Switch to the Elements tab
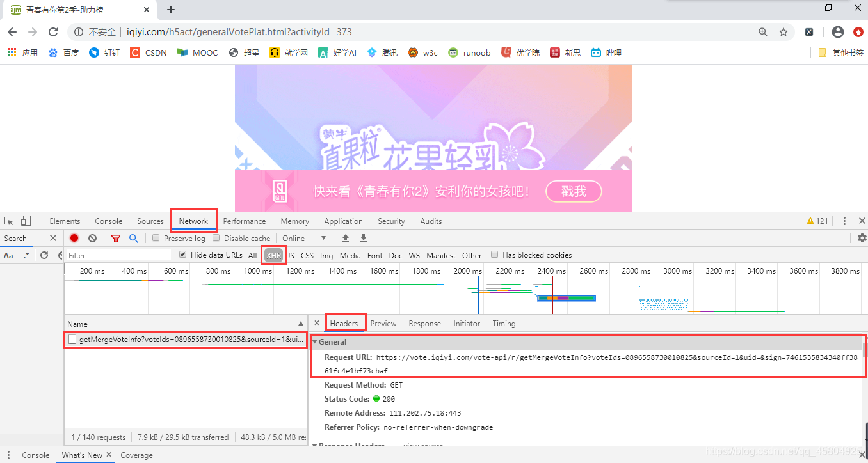Viewport: 868px width, 463px height. tap(65, 221)
